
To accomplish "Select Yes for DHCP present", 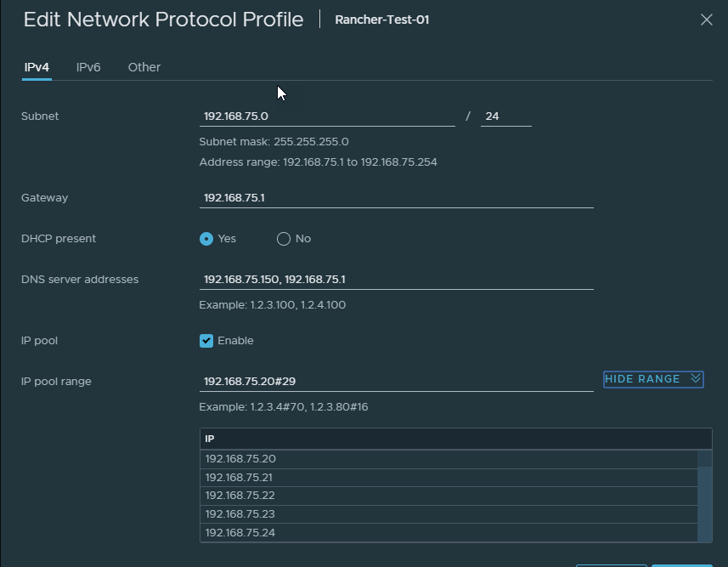I will (205, 239).
